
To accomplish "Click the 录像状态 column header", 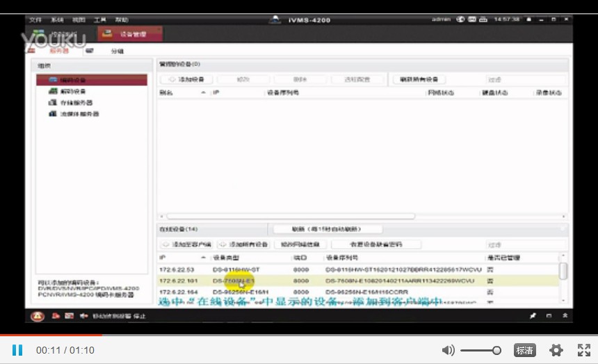I will coord(549,92).
